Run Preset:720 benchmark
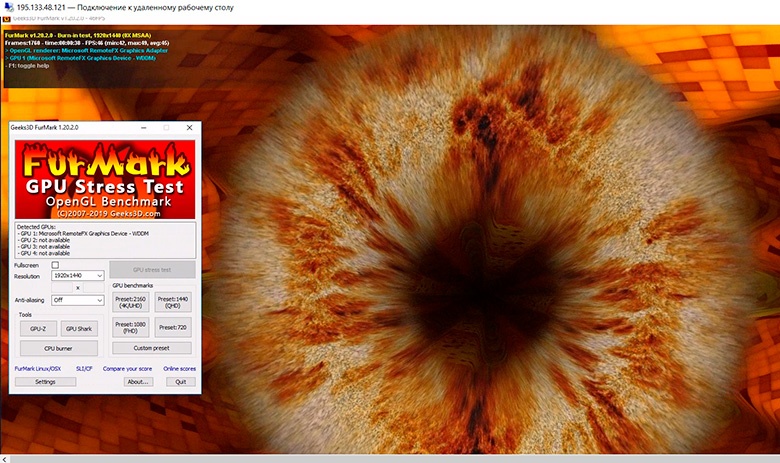 pos(173,327)
